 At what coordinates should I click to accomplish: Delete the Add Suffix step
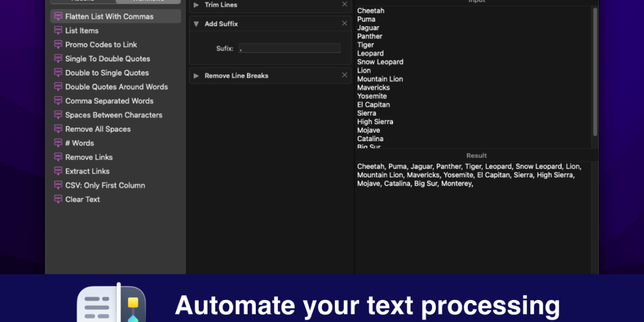click(345, 23)
